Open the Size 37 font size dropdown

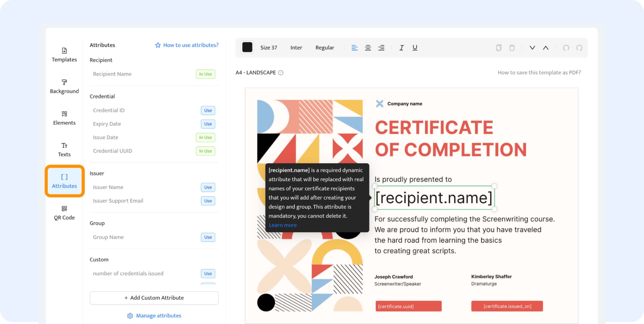tap(269, 48)
